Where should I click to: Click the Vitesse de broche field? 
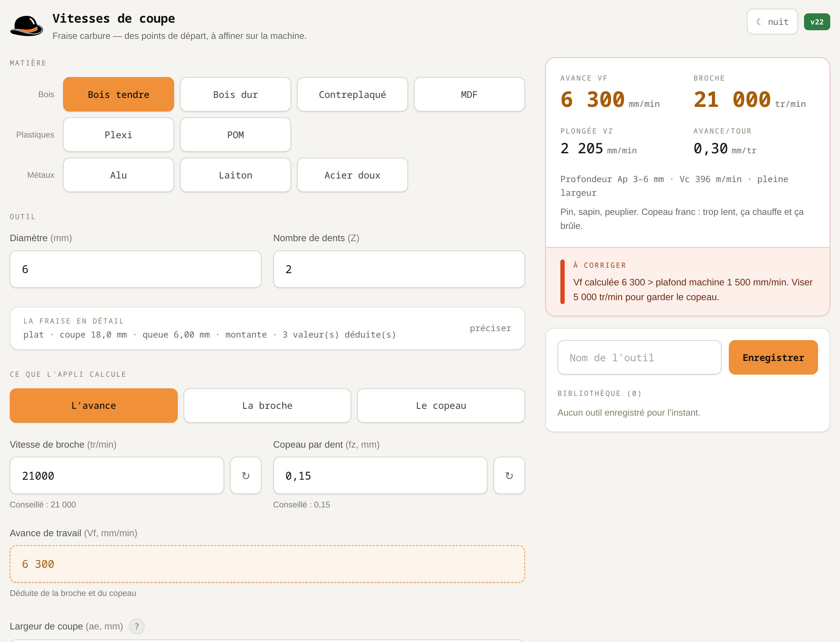(x=117, y=475)
